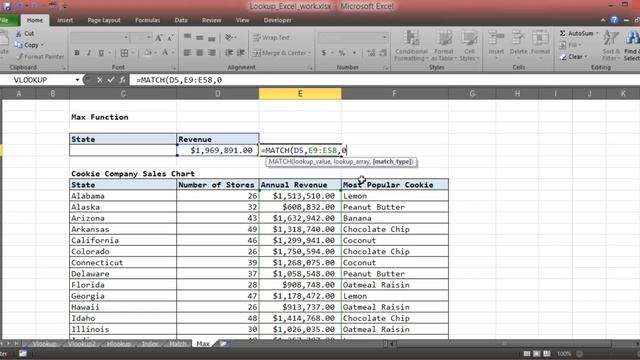
Task: Click the Copy command
Action: [x=29, y=45]
